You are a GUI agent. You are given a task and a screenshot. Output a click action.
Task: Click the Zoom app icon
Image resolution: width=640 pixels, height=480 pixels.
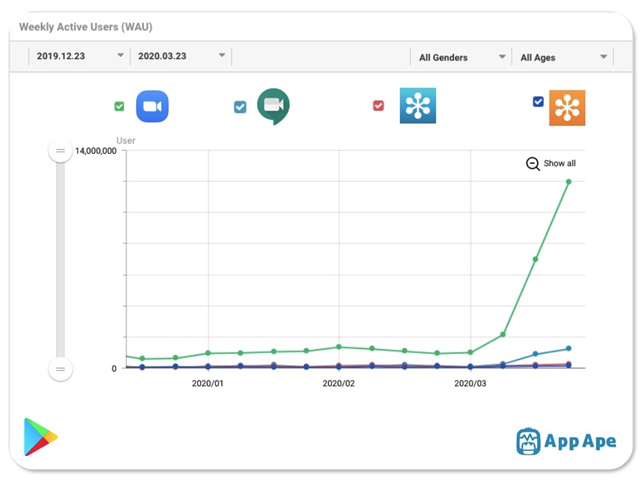(152, 106)
